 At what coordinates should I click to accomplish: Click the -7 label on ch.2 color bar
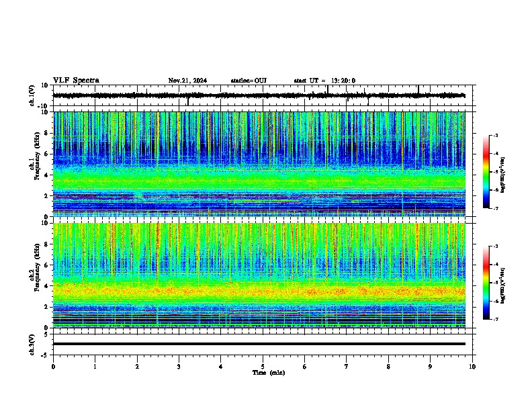496,320
